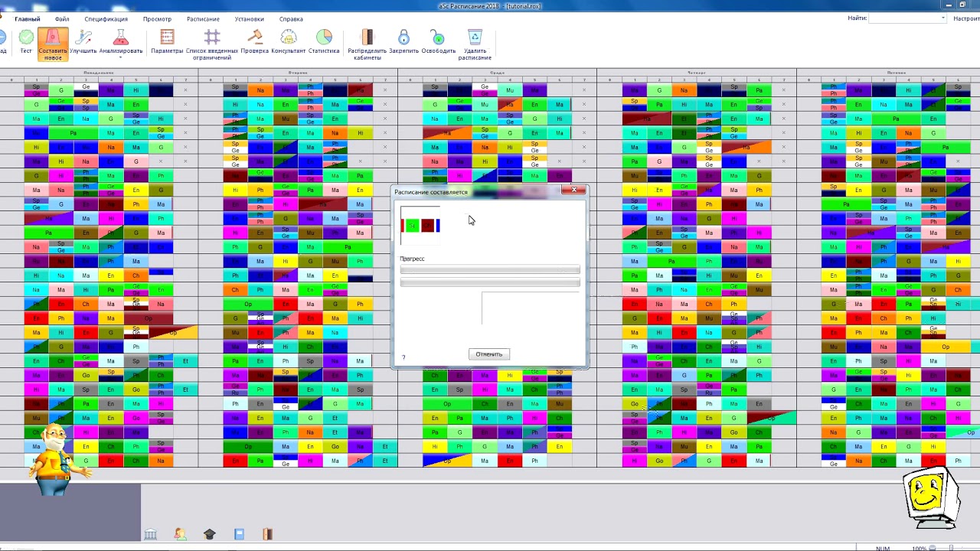Open the Спецификация menu
Screen dimensions: 980x551
tap(106, 19)
